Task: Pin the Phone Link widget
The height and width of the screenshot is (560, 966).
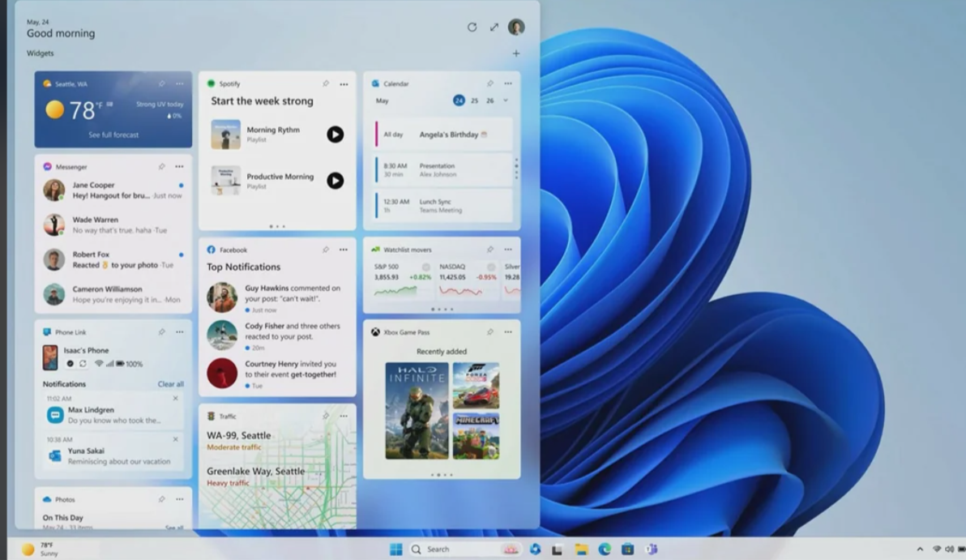Action: pos(161,332)
